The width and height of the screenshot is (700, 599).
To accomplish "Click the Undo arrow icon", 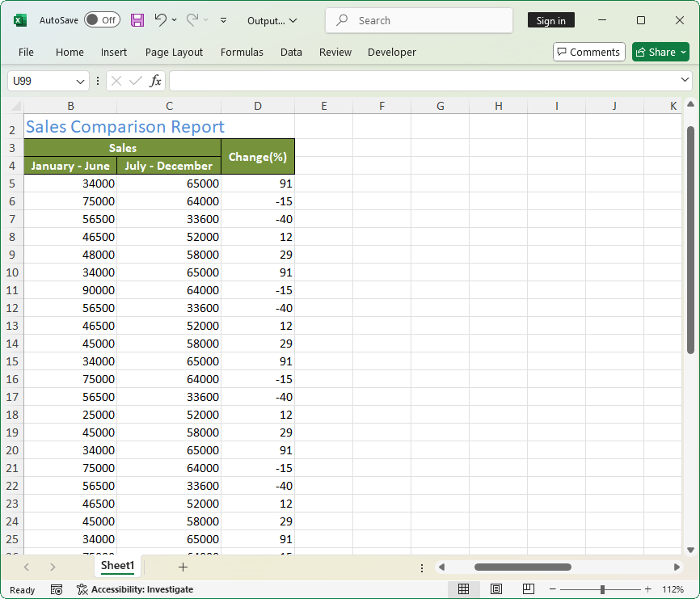I will pyautogui.click(x=161, y=20).
